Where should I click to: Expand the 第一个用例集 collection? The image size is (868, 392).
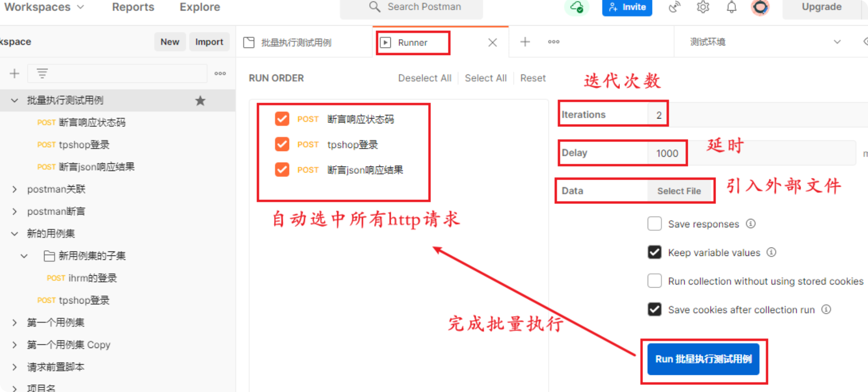click(x=15, y=322)
